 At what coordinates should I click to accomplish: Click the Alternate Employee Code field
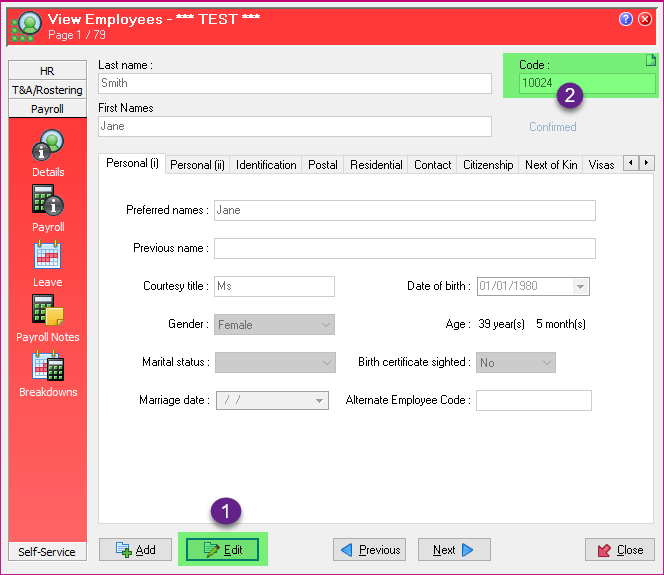click(533, 401)
